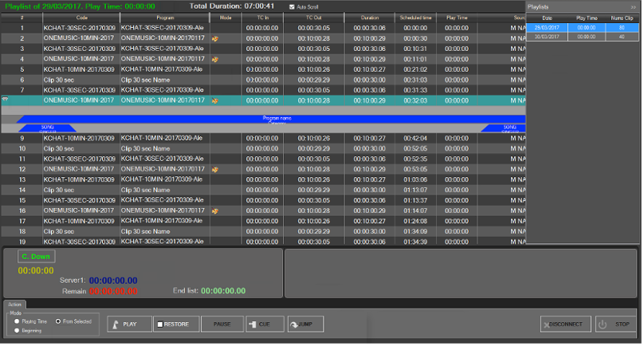Choose the Beginning mode radio button
Image resolution: width=644 pixels, height=346 pixels.
pos(15,329)
